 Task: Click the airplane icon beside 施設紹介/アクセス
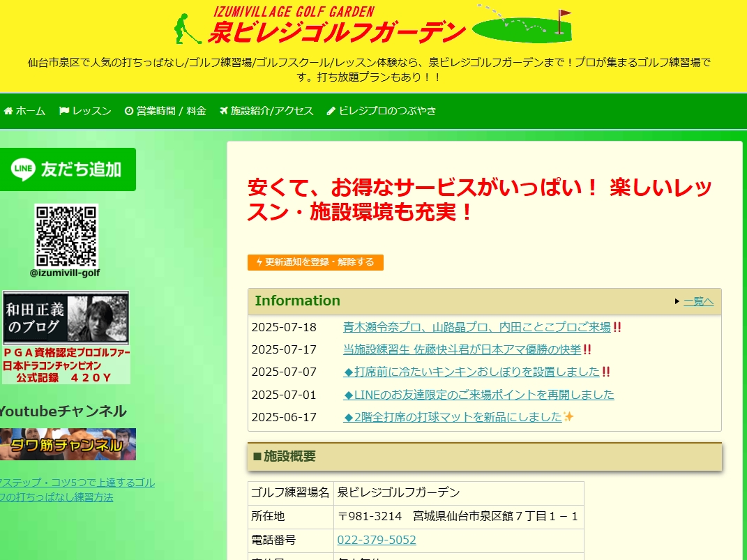tap(223, 111)
